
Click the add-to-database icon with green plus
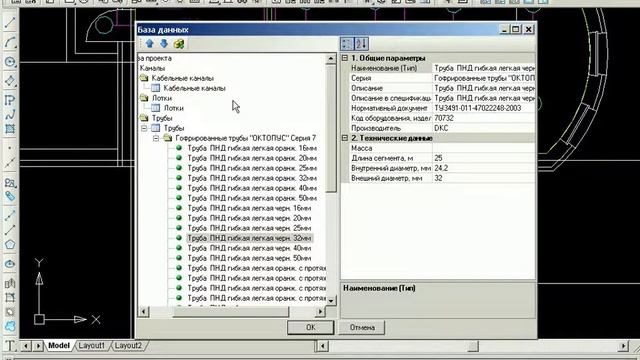click(179, 44)
